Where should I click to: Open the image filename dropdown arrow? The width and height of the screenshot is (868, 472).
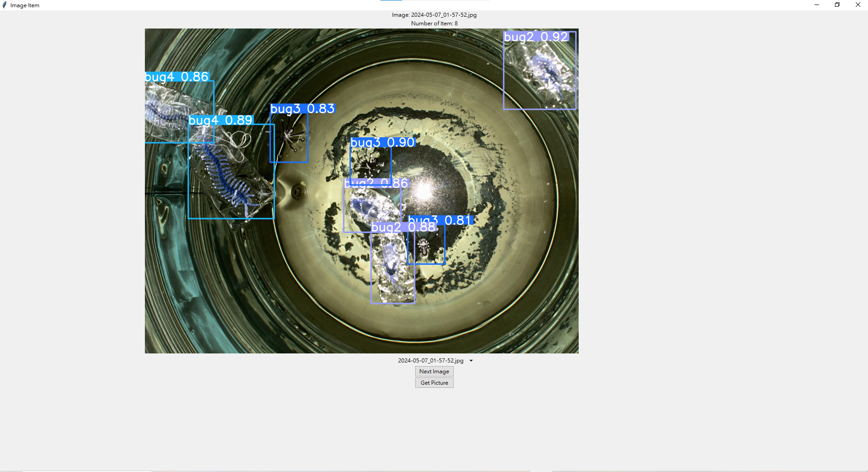pyautogui.click(x=471, y=361)
